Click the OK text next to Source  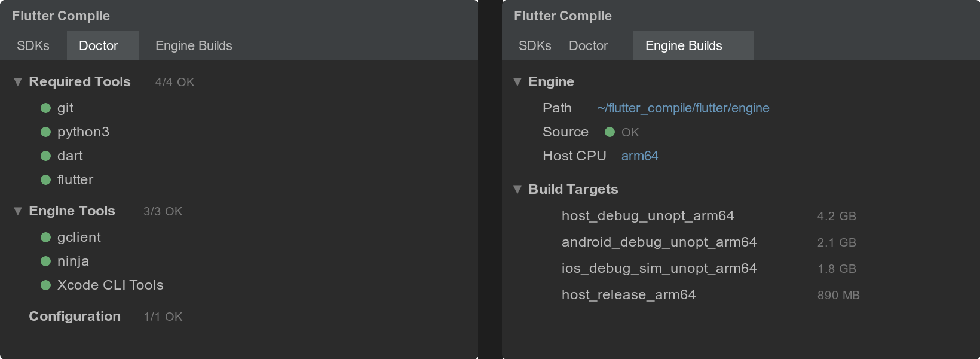(630, 132)
